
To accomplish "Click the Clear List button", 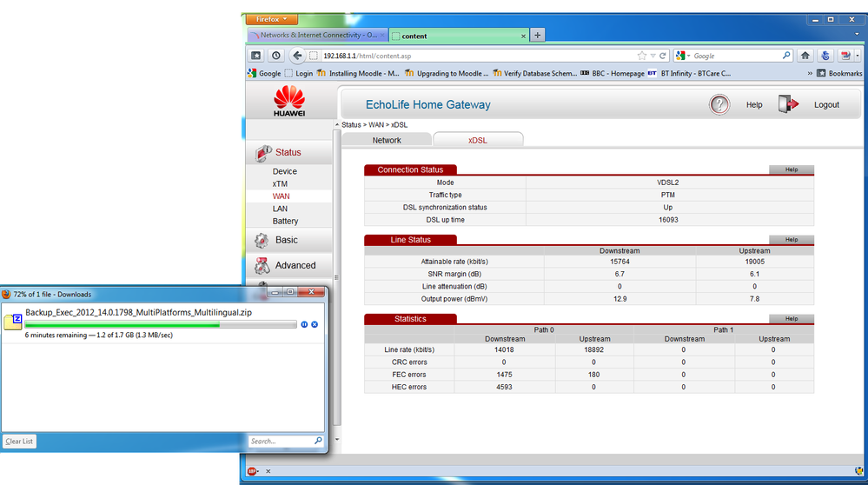I will (x=19, y=442).
